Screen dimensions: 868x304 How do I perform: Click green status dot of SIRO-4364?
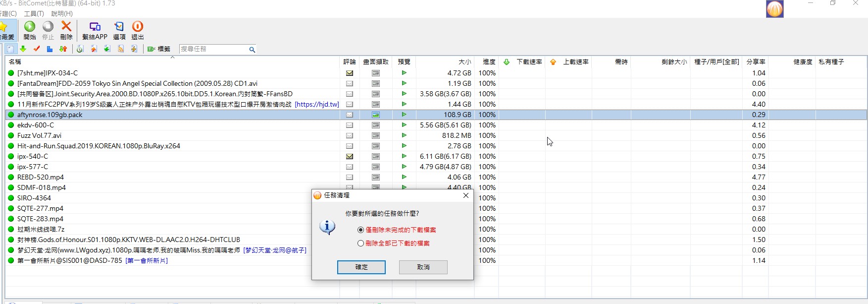coord(11,198)
